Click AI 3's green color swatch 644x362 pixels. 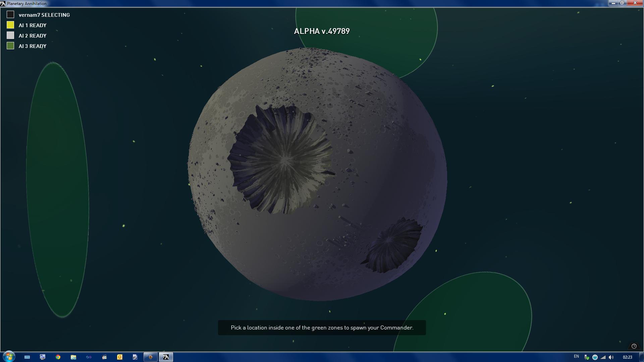pyautogui.click(x=10, y=46)
